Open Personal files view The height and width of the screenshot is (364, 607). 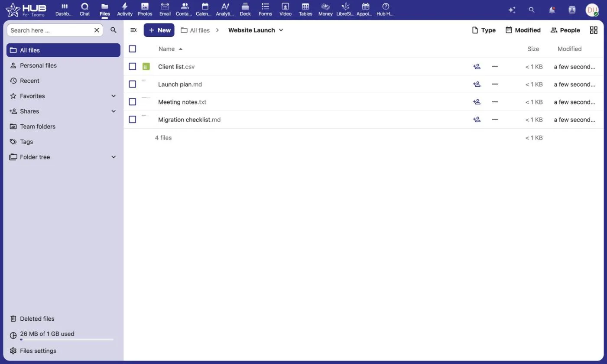[x=63, y=65]
